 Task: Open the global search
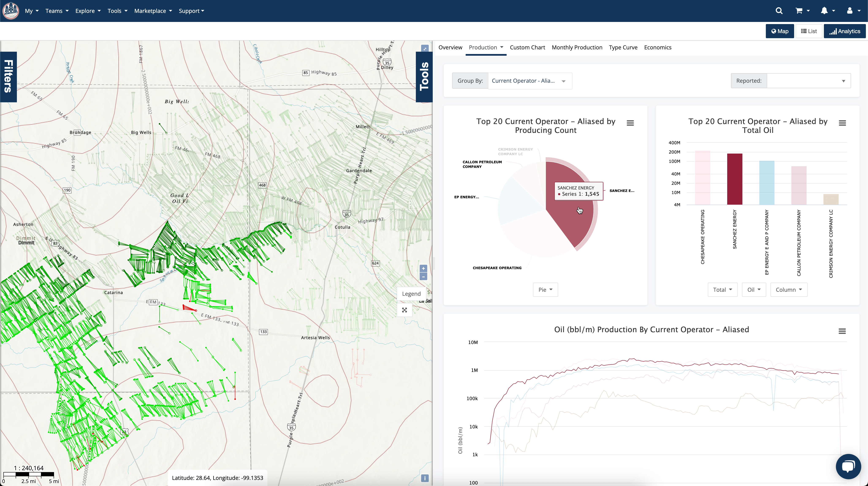point(779,10)
